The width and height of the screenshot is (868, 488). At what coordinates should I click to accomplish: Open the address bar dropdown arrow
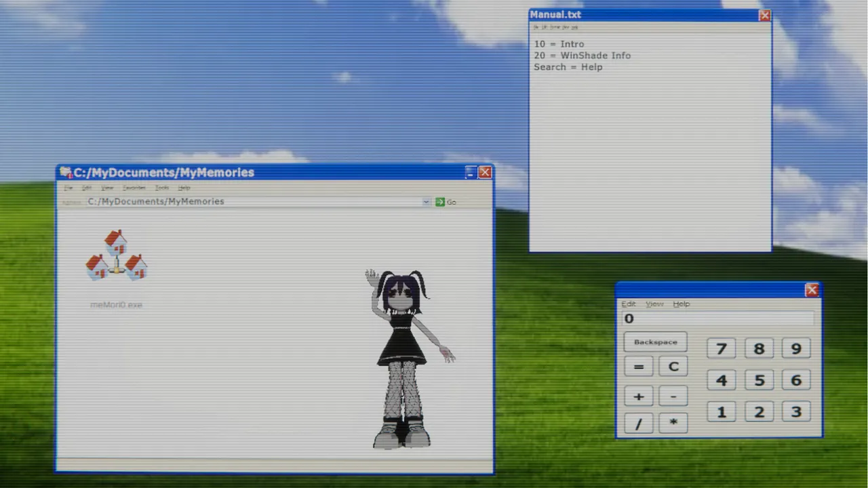point(426,202)
